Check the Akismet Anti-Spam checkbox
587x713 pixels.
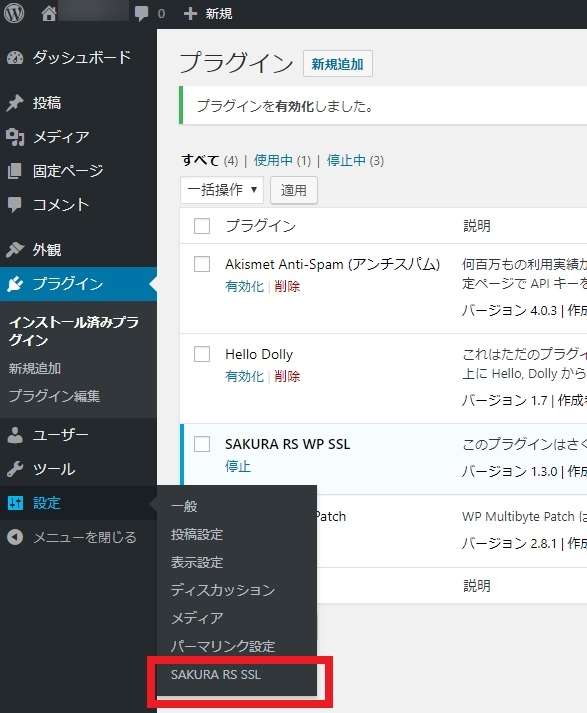201,264
